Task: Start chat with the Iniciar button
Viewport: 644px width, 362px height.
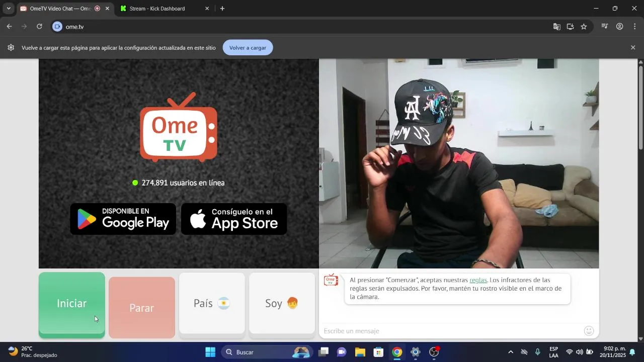Action: click(72, 304)
